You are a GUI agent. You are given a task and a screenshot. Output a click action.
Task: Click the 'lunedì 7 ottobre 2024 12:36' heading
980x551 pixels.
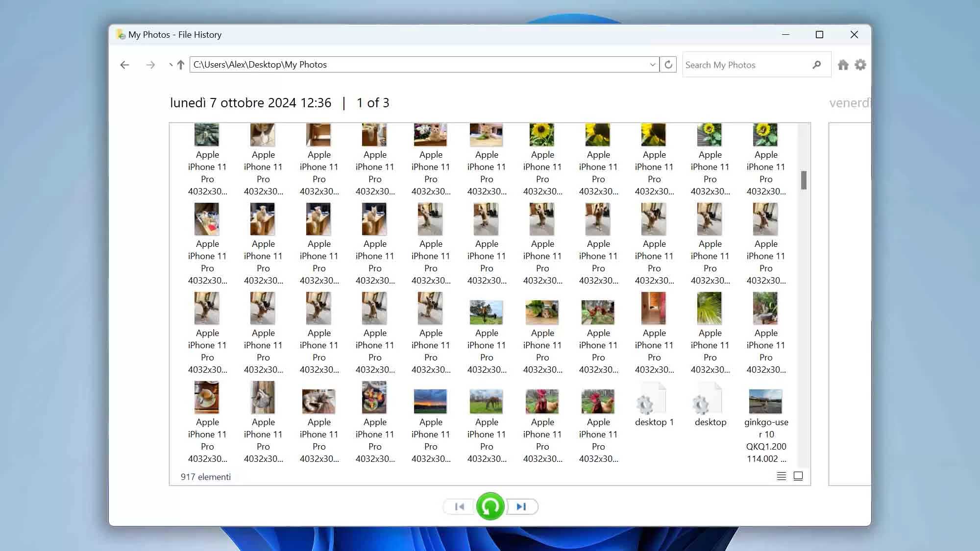coord(250,103)
